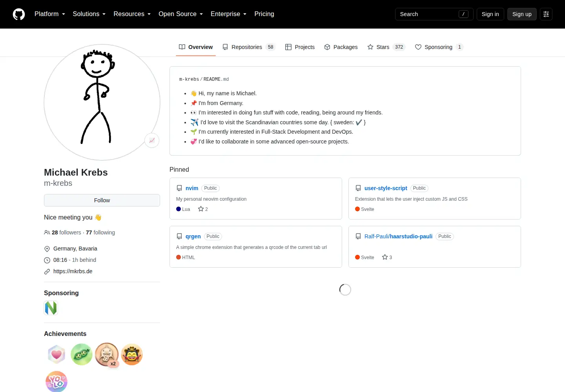
Task: Open the appearance settings icon in header
Action: coord(546,14)
